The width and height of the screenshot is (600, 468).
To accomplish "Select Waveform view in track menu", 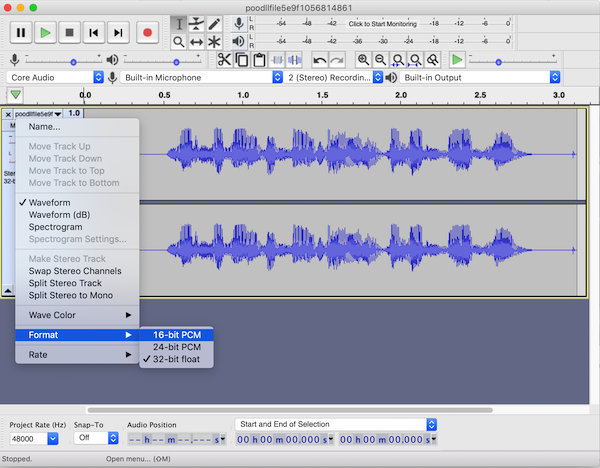I will (77, 202).
